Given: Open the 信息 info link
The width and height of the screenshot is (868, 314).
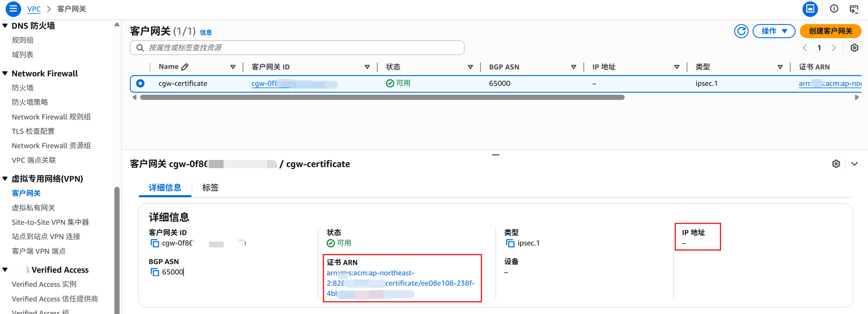Looking at the screenshot, I should click(205, 32).
